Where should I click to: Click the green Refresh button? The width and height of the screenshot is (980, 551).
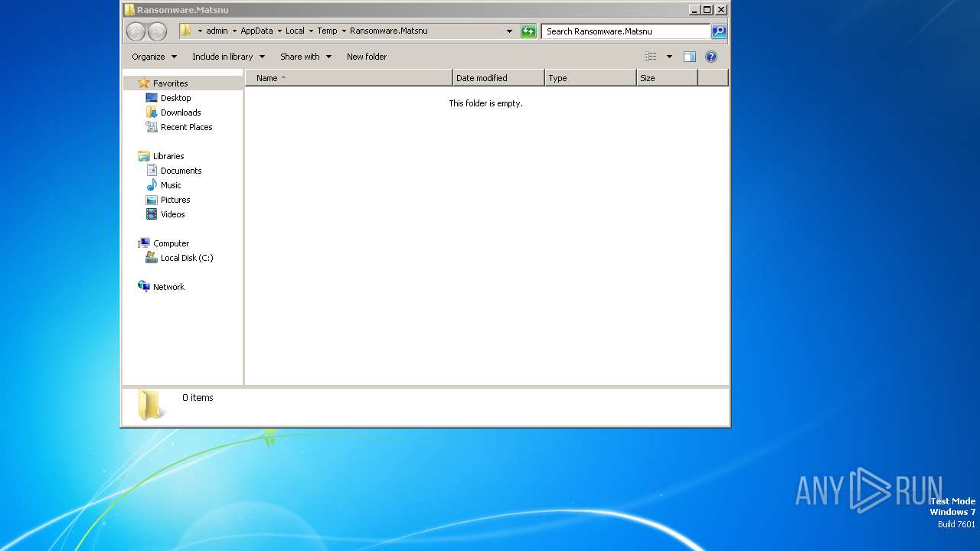click(528, 31)
